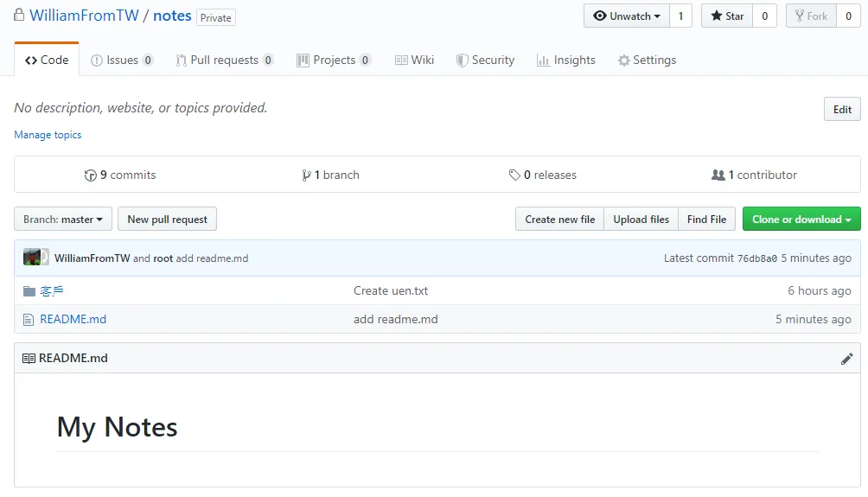Open the 0 releases page

point(543,175)
